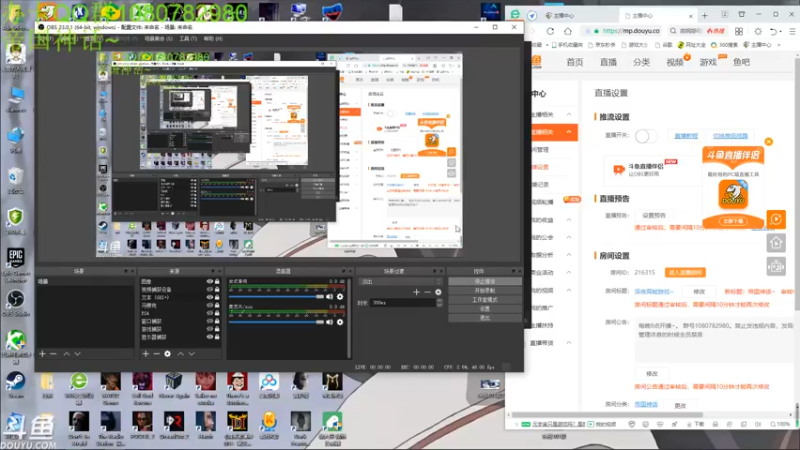Open 麦克风/Aux channel settings gear
The image size is (800, 450).
tap(340, 322)
